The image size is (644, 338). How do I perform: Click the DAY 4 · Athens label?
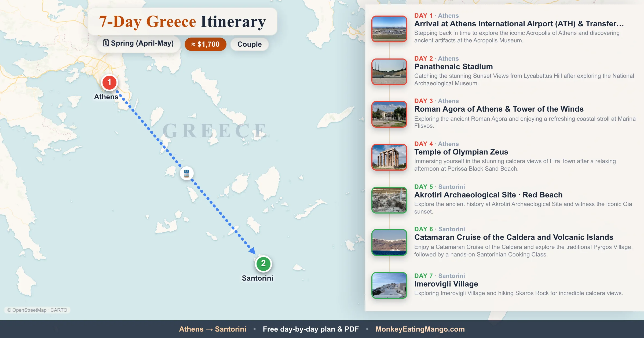coord(436,144)
